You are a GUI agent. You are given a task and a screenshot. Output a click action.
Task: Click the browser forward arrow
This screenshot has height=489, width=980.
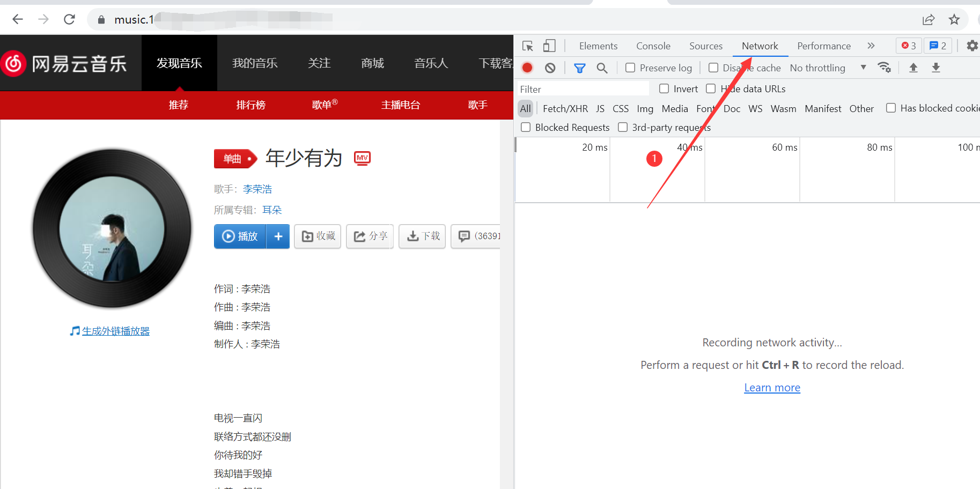(x=43, y=19)
